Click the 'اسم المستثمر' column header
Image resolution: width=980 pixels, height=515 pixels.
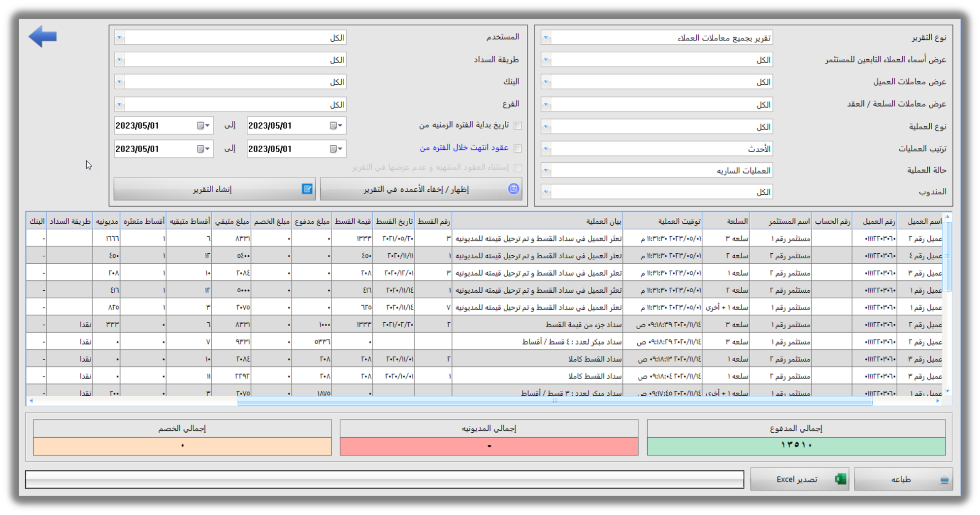coord(782,222)
